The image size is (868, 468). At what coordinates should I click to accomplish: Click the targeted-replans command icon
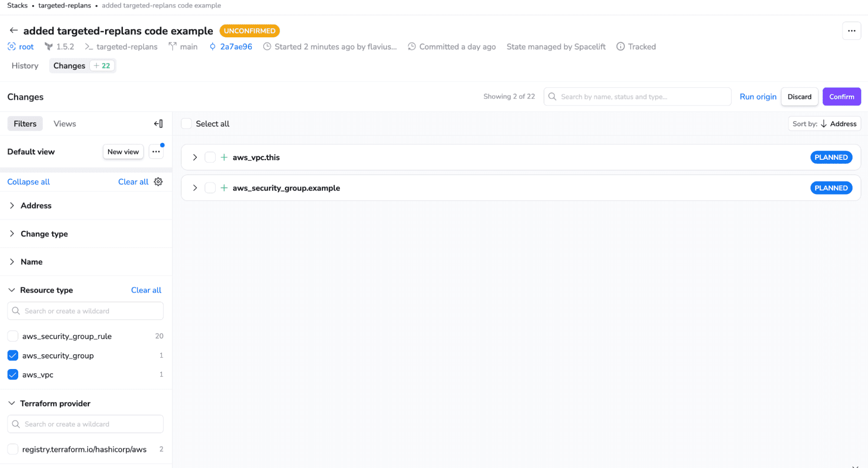pos(89,46)
